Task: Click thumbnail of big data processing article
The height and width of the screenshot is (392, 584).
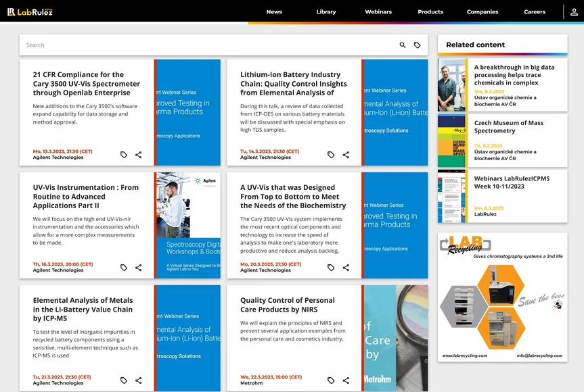Action: [x=453, y=84]
